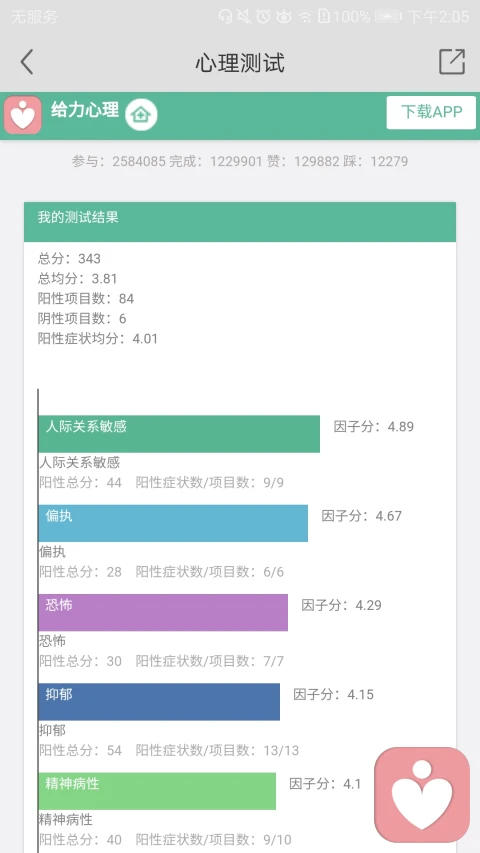Tap the muted sound status icon

(x=244, y=17)
